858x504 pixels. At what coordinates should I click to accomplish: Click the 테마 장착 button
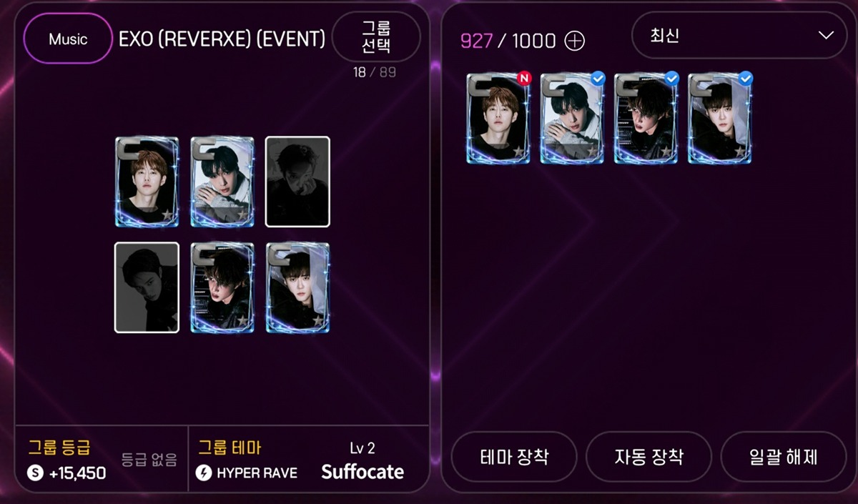[x=514, y=456]
